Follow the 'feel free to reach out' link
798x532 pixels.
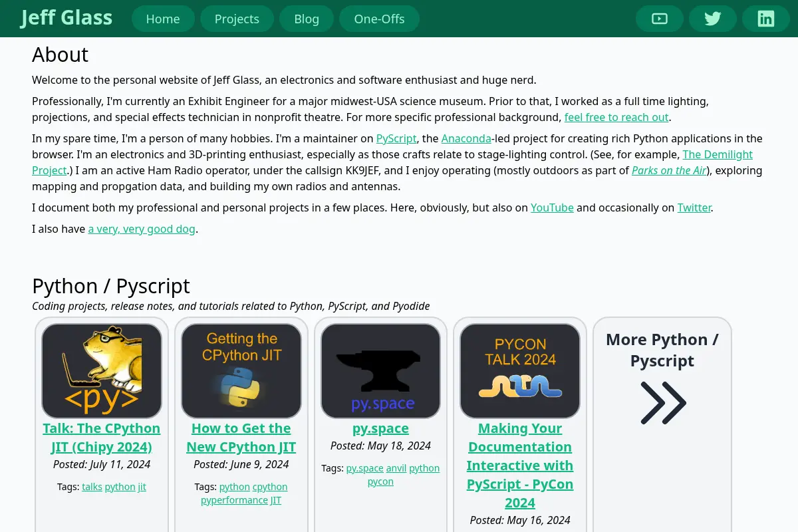pyautogui.click(x=616, y=117)
